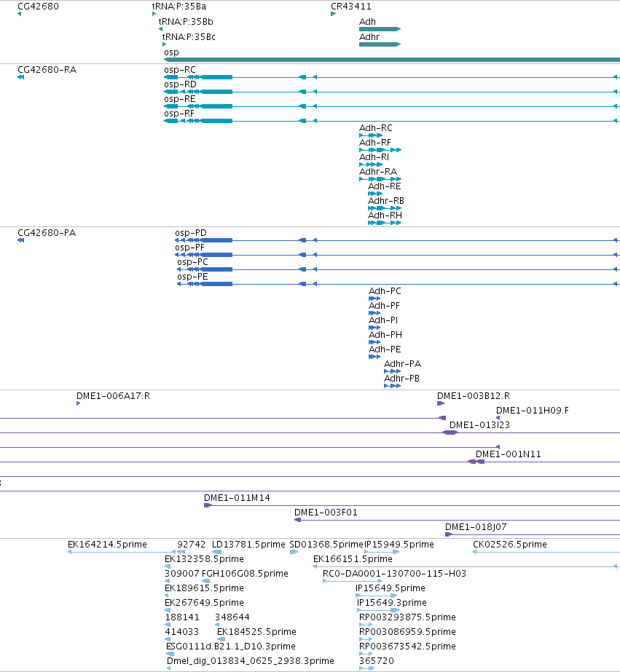The height and width of the screenshot is (672, 620).
Task: Select the CG42680-RA transcript label
Action: 47,70
